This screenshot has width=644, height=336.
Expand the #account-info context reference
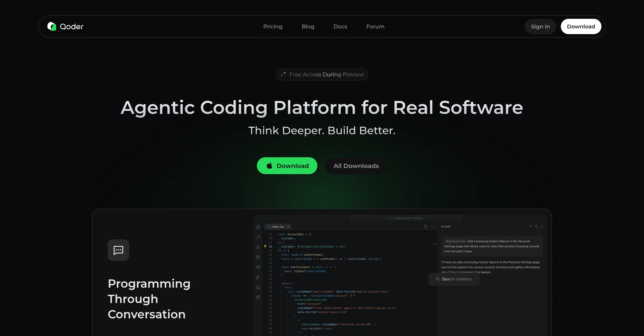coord(456,241)
